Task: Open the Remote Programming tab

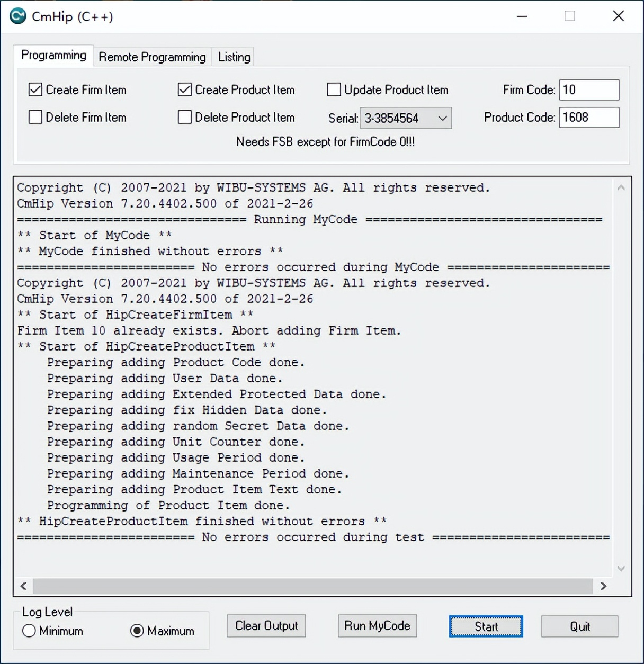Action: click(x=152, y=57)
